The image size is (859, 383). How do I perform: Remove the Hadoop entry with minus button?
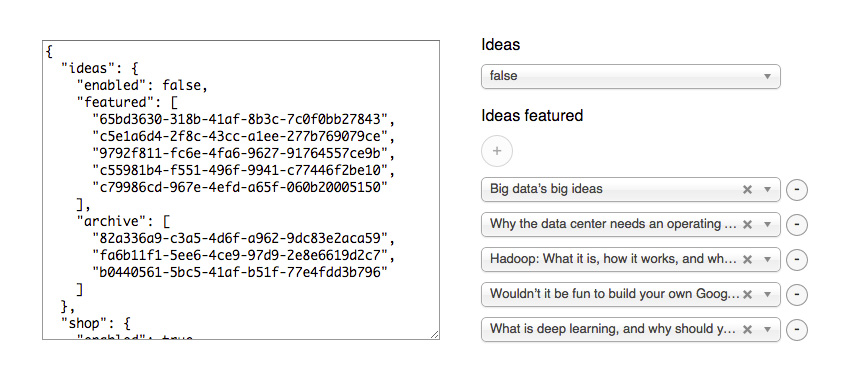click(x=797, y=260)
